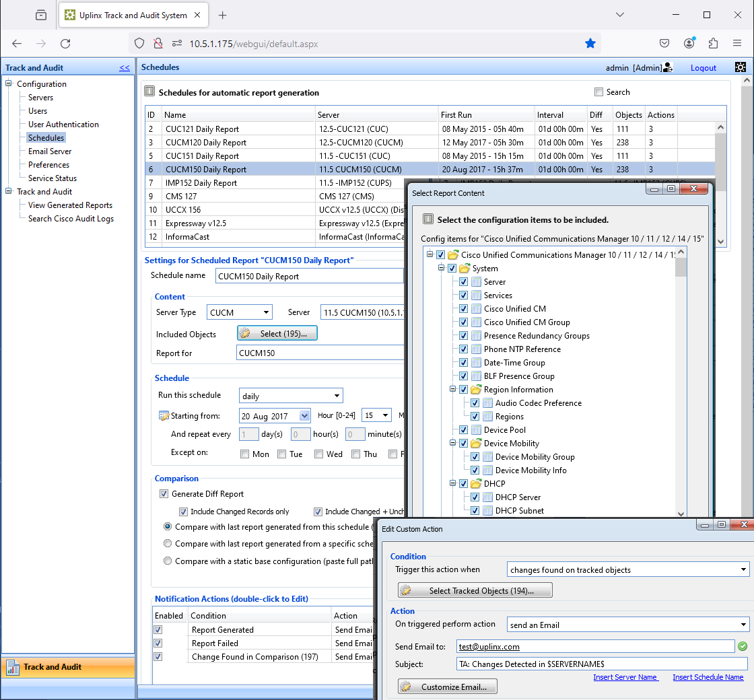The height and width of the screenshot is (700, 754).
Task: Click the DHCP folder icon
Action: tap(476, 484)
